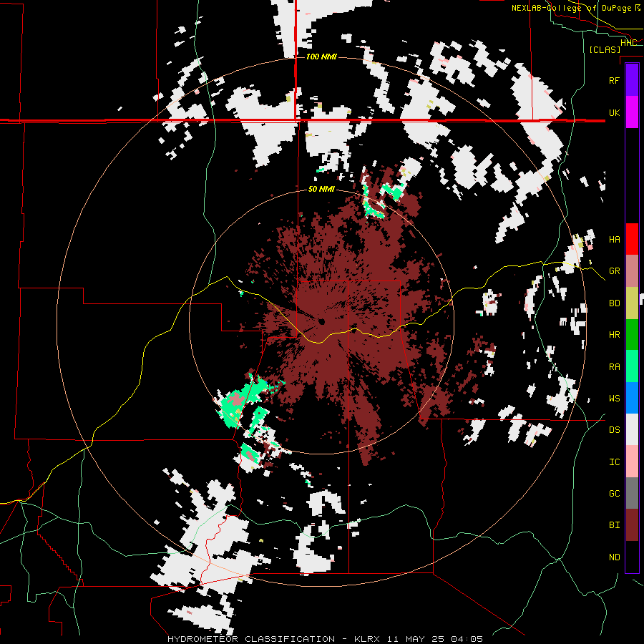Viewport: 644px width, 644px height.
Task: Click the yellow BD big drops swatch
Action: pos(632,303)
